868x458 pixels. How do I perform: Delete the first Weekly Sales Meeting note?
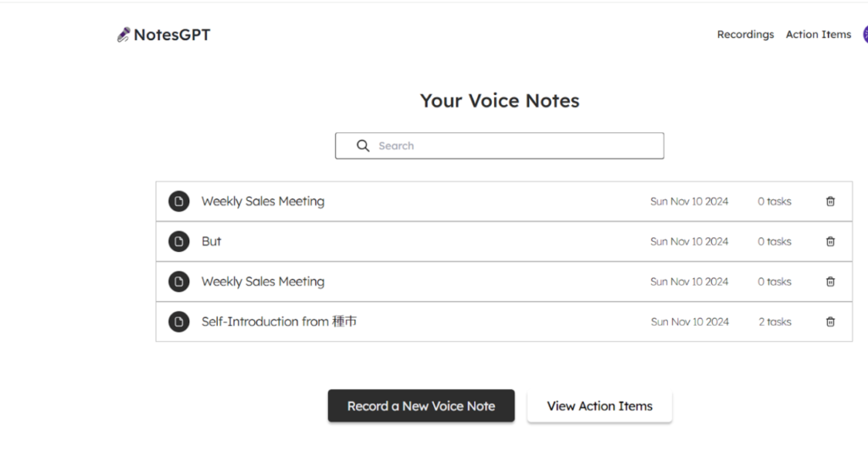click(831, 201)
